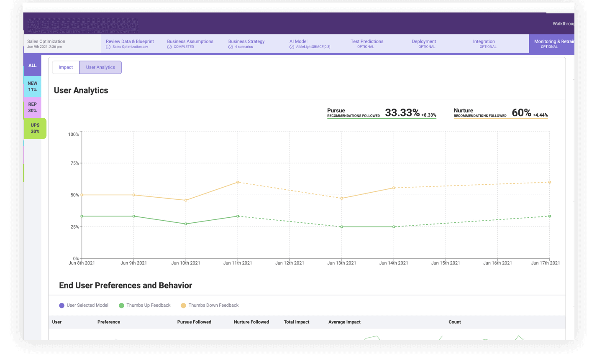This screenshot has height=364, width=597.
Task: Click the Nurture recommendations followed indicator
Action: (x=500, y=113)
